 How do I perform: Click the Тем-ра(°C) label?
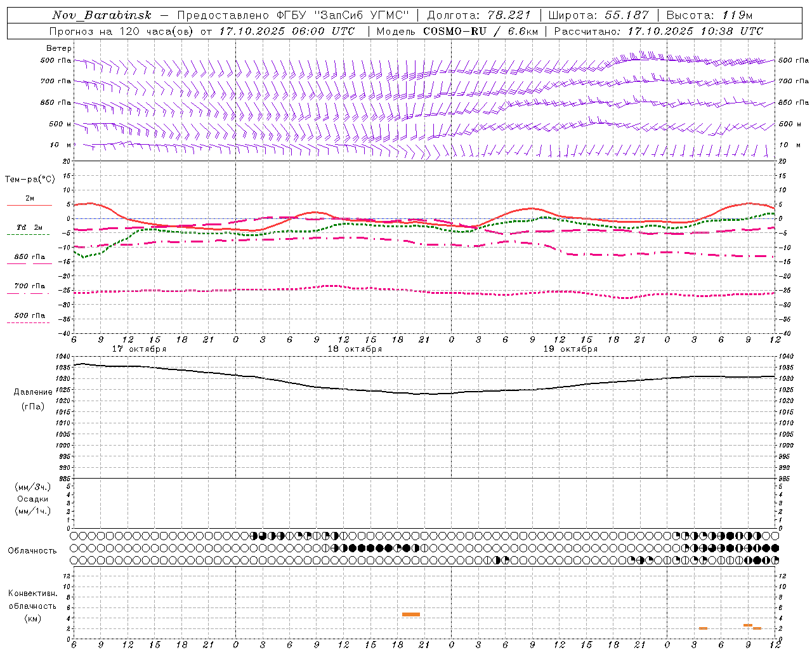pyautogui.click(x=30, y=180)
